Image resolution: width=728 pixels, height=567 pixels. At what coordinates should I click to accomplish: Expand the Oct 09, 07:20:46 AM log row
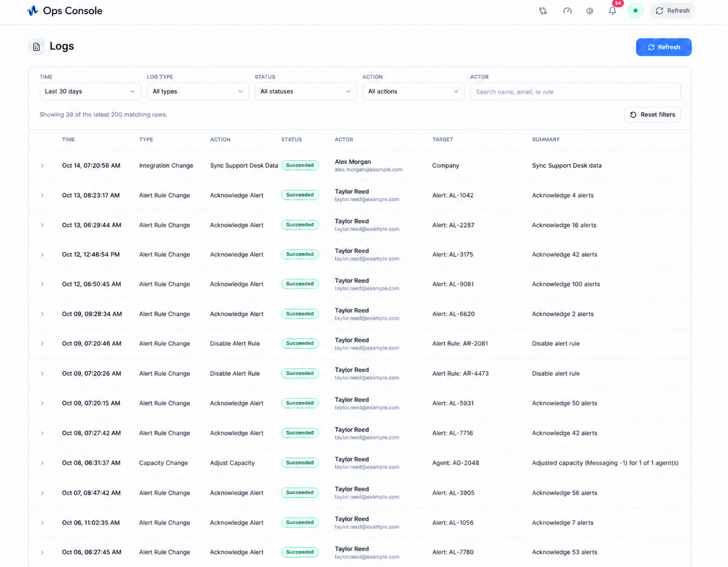(x=42, y=344)
